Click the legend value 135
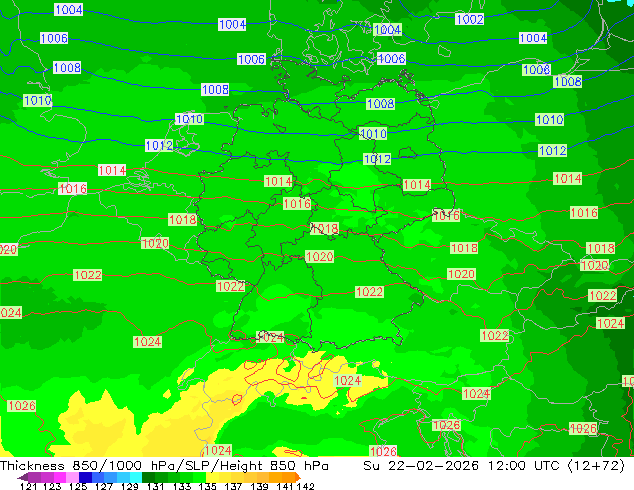Screen dimensions: 634x490 207,486
